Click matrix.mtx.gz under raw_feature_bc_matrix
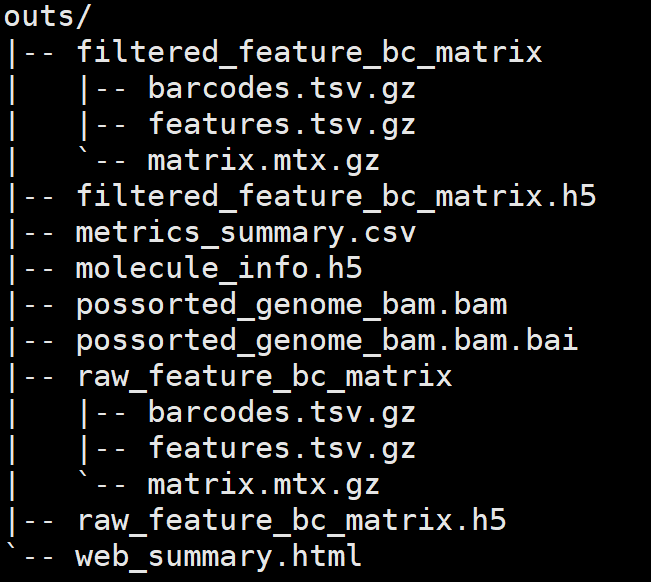651x582 pixels. [263, 484]
